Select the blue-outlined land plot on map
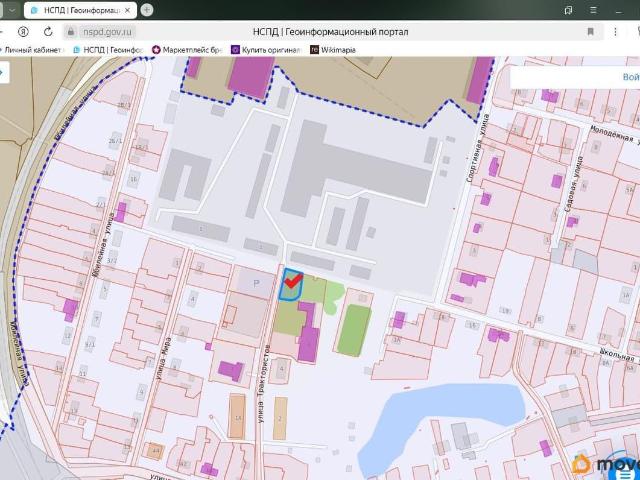The height and width of the screenshot is (480, 640). [x=290, y=285]
